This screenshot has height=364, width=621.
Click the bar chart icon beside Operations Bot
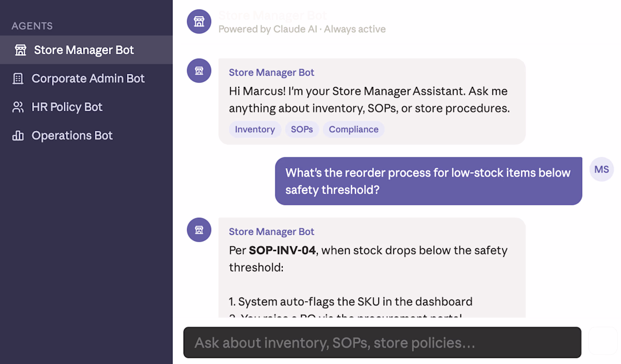(x=18, y=135)
